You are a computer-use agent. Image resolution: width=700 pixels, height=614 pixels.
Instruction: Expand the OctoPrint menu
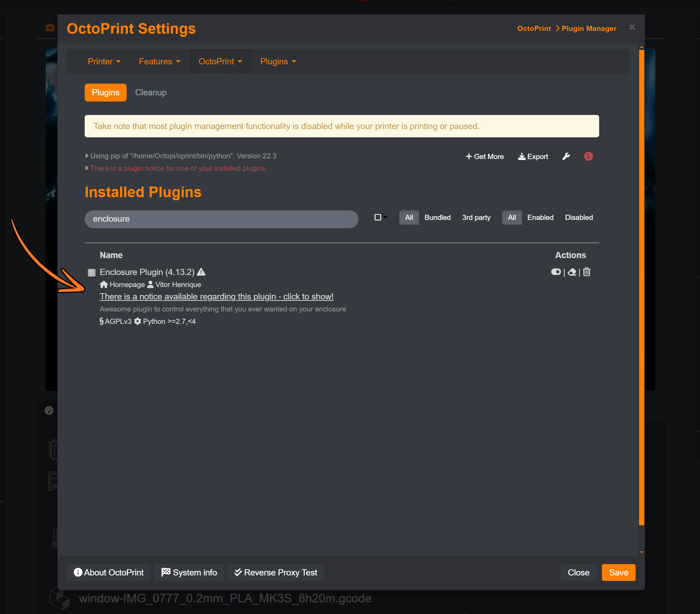220,61
